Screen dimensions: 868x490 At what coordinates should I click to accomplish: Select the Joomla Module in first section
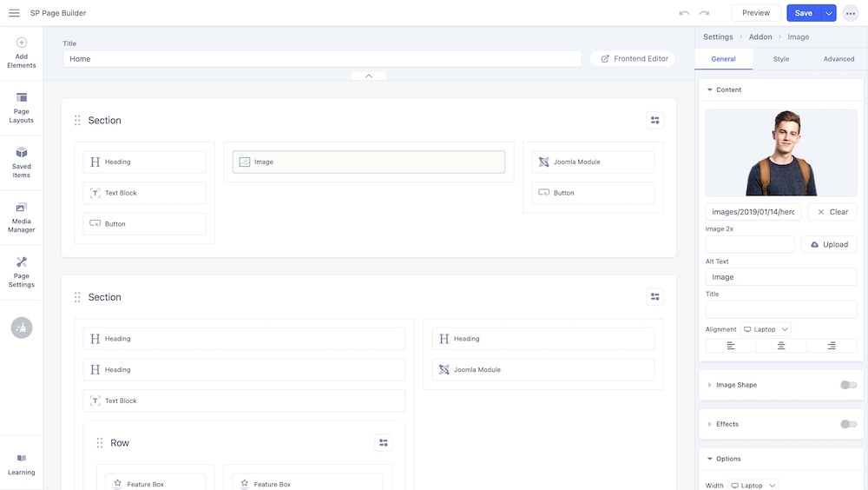(593, 162)
